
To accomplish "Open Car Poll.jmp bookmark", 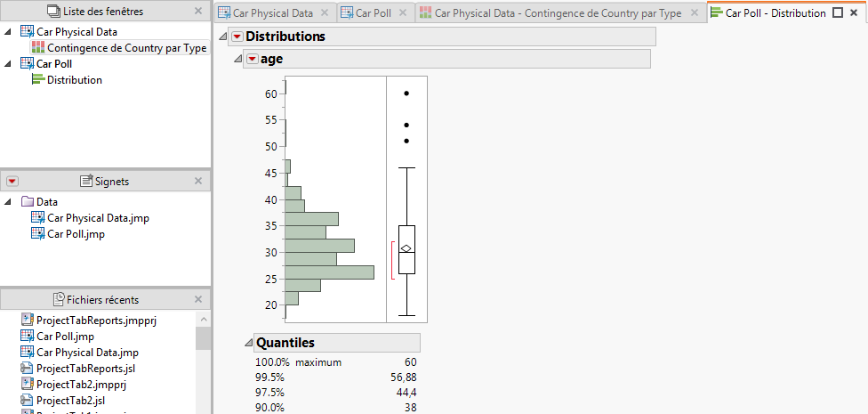I will [76, 234].
